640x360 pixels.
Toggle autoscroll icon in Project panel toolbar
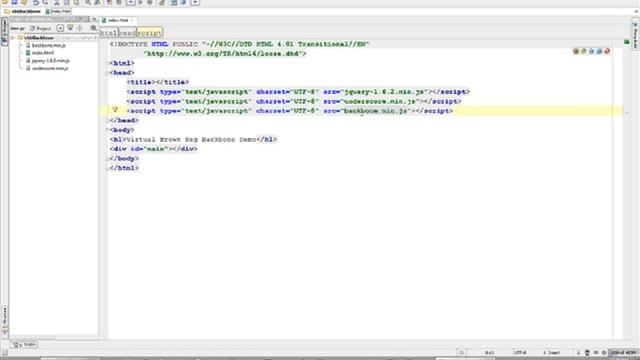pyautogui.click(x=70, y=28)
